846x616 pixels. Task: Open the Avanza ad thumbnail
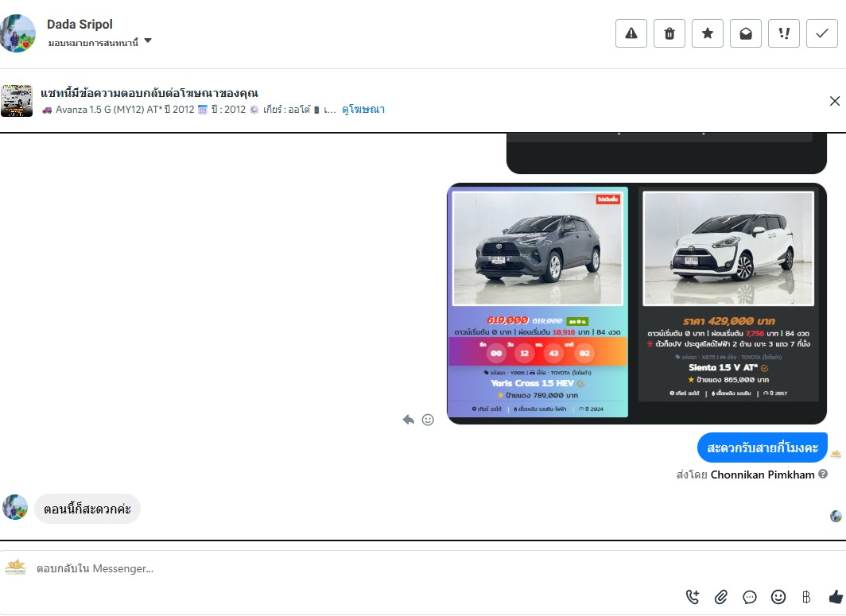(17, 101)
